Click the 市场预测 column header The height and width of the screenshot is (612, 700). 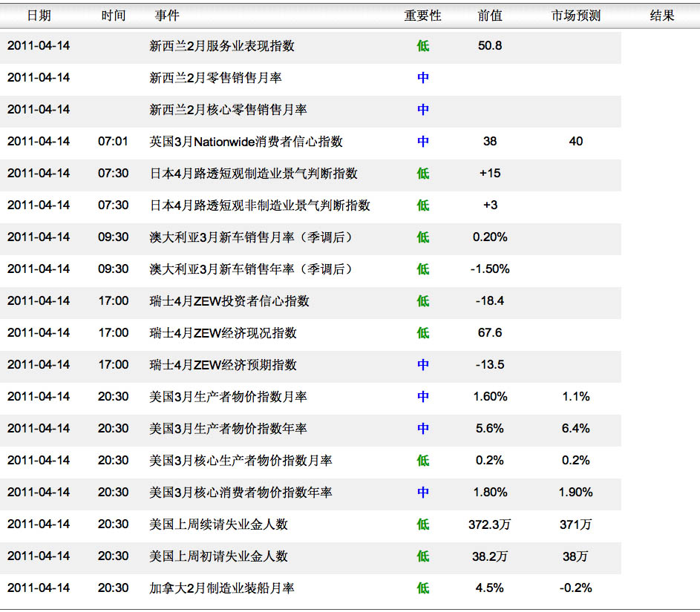tap(576, 16)
